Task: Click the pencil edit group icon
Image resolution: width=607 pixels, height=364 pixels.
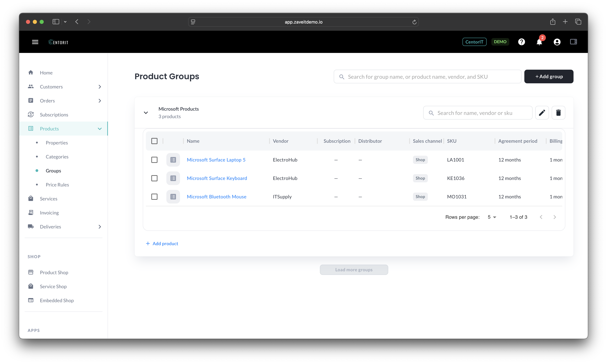Action: (x=542, y=113)
